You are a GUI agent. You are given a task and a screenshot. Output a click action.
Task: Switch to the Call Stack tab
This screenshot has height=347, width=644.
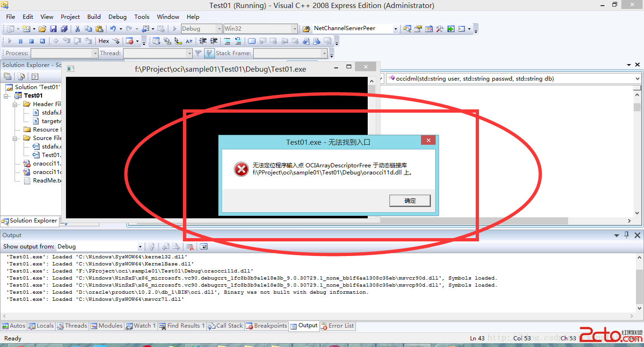pyautogui.click(x=225, y=326)
